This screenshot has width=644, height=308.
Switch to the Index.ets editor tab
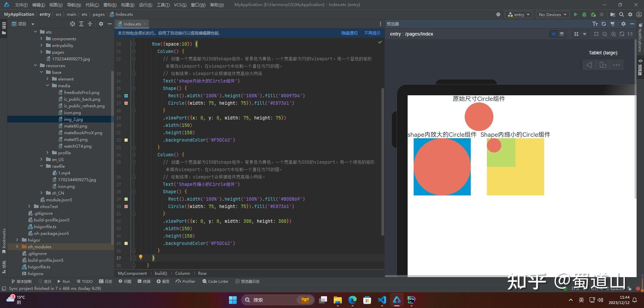pyautogui.click(x=132, y=24)
